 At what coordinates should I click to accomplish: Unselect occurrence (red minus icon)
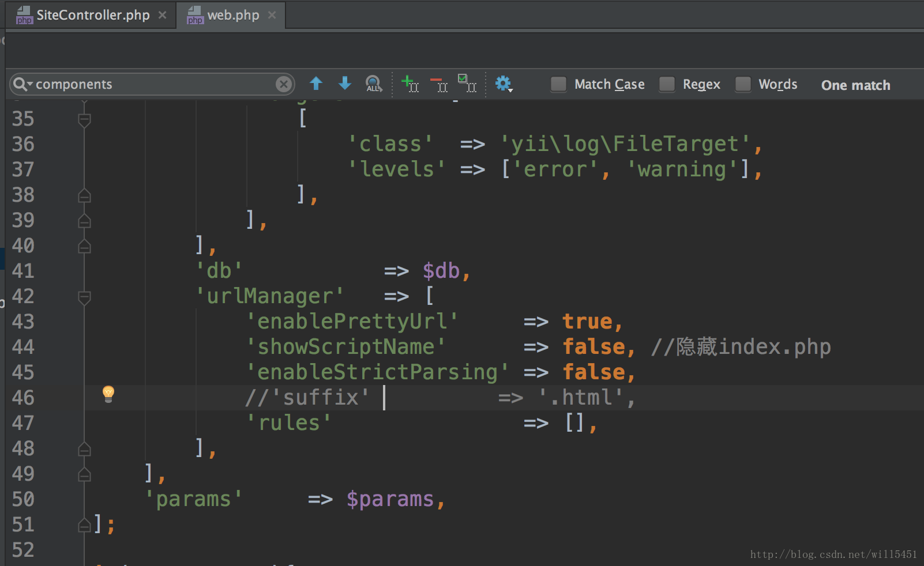439,85
